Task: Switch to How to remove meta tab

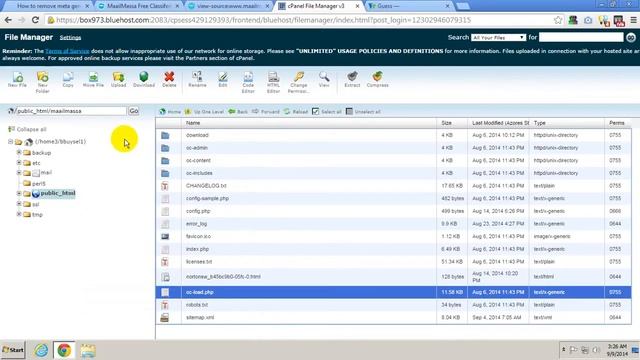Action: click(x=47, y=6)
